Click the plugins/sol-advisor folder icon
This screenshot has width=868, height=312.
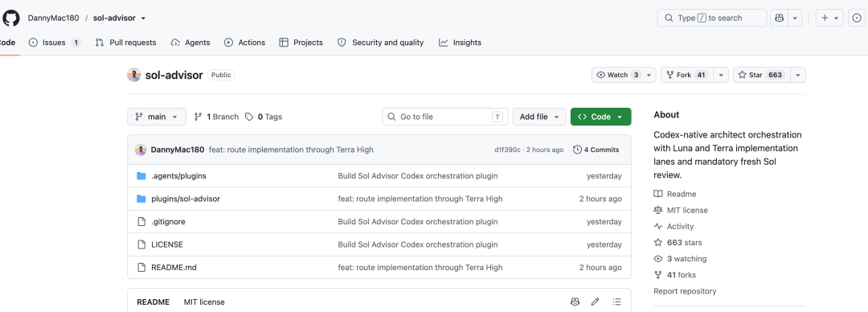point(141,199)
